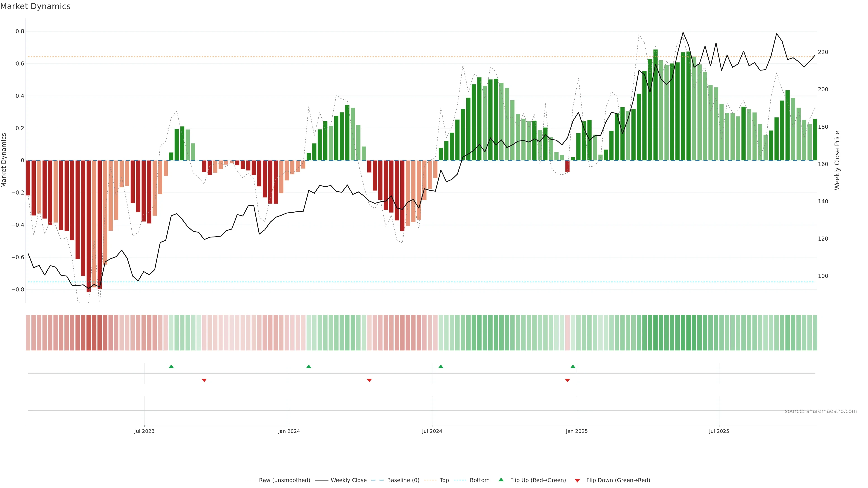Click the Jul 2025 axis label
Screen dimensions: 868x488
pyautogui.click(x=719, y=431)
